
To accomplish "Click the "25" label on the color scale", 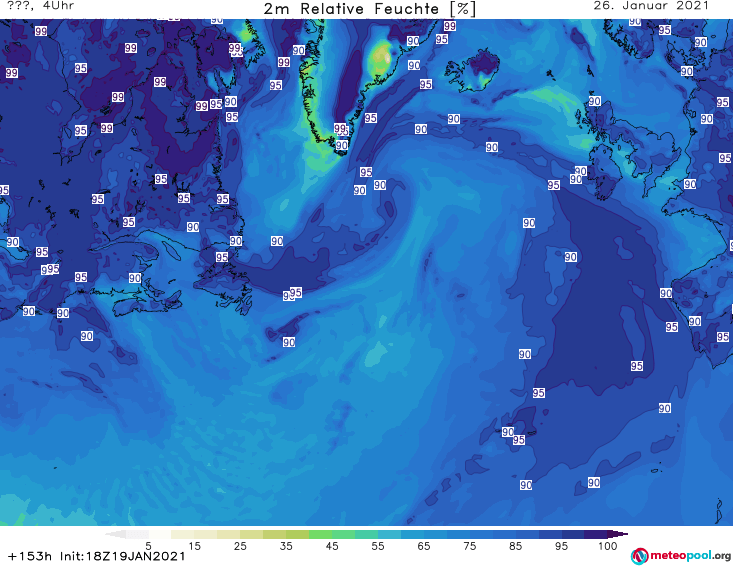I will (x=240, y=546).
